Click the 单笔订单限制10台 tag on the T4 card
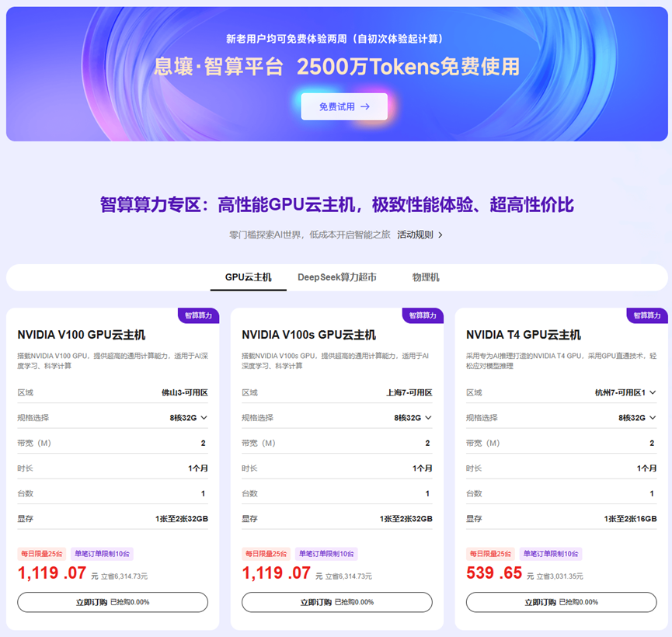This screenshot has width=672, height=637. [551, 554]
